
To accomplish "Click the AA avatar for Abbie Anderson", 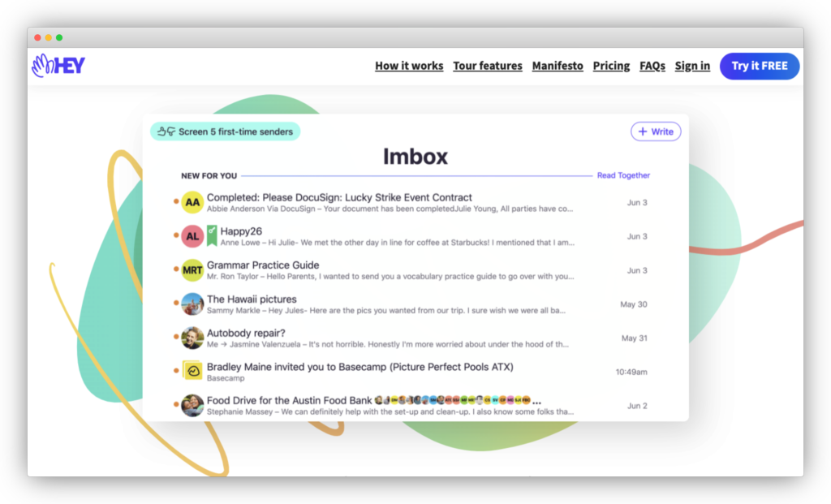I will (192, 202).
